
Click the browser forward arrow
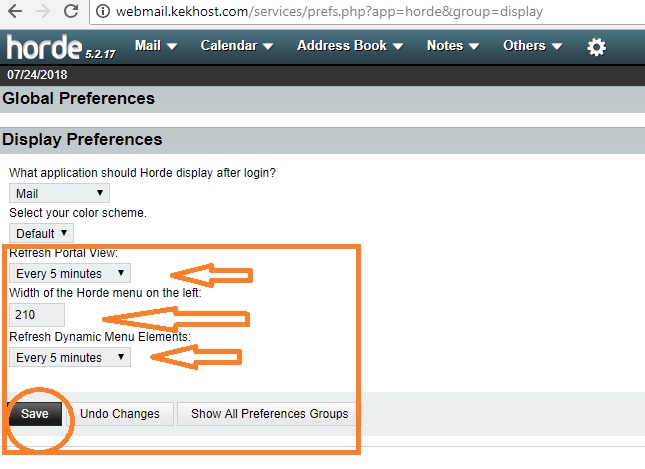tap(42, 13)
